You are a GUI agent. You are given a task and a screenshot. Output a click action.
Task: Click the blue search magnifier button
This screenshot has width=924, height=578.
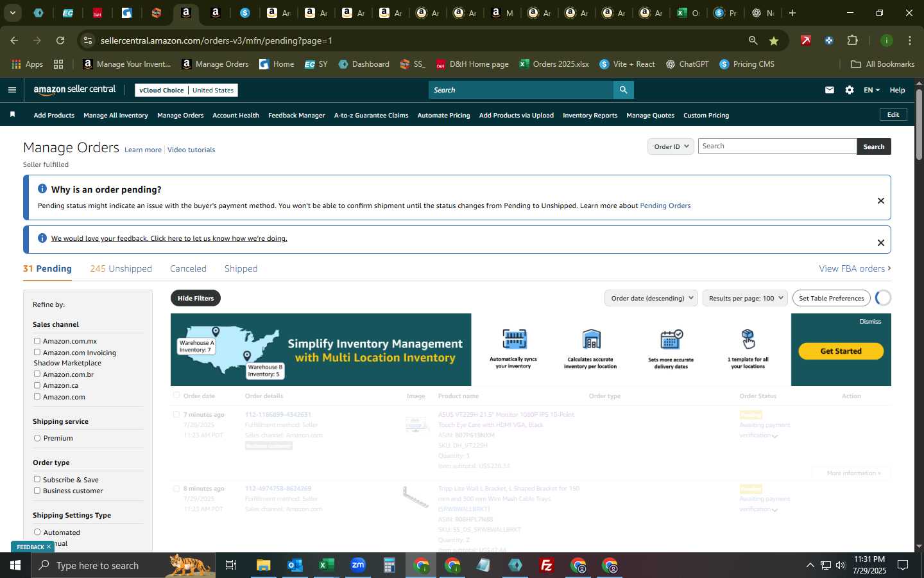coord(623,90)
